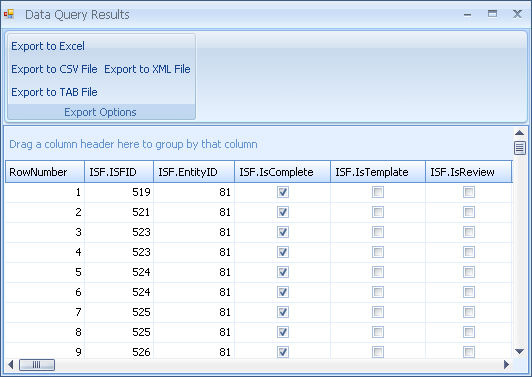The width and height of the screenshot is (532, 377).
Task: Select ISFID cell 526 in row 9
Action: [119, 352]
